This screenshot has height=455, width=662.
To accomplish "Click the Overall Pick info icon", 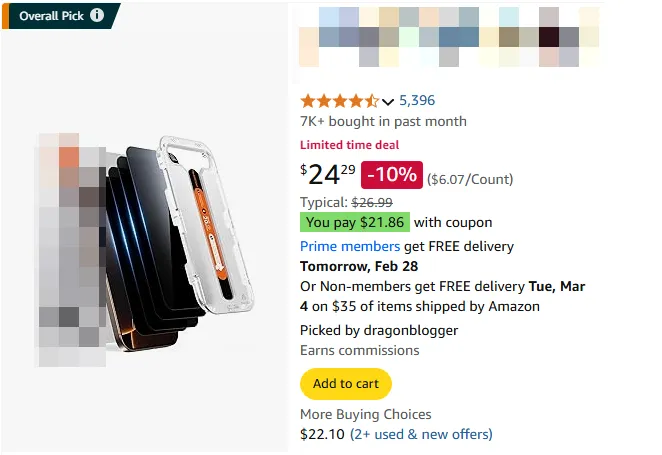I will coord(97,15).
